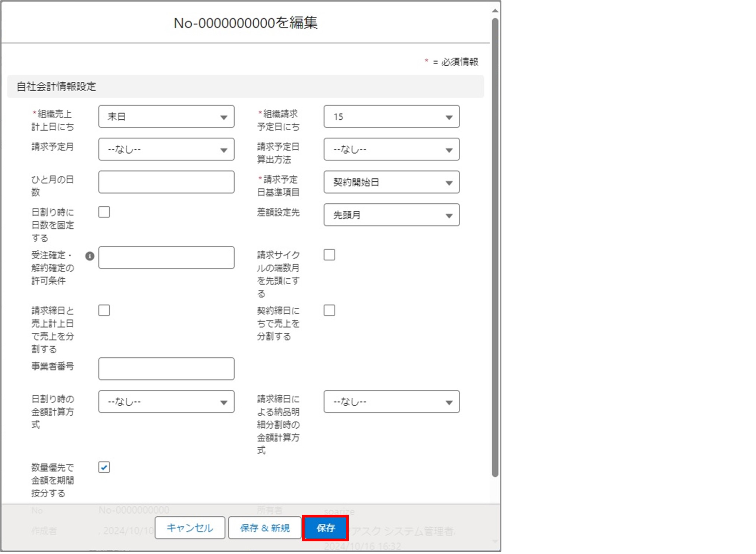Click the 受注確定・解約確定の許可条件 text field
The width and height of the screenshot is (756, 554).
coord(166,257)
